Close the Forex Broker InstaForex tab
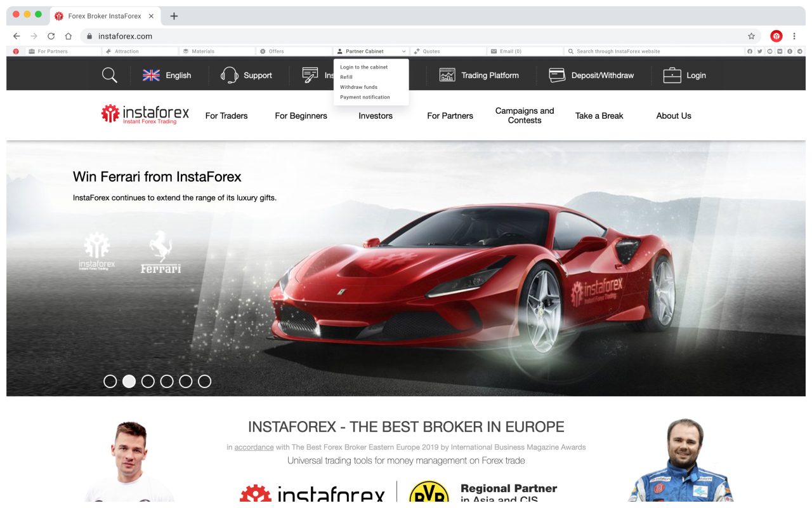The height and width of the screenshot is (508, 812). pyautogui.click(x=151, y=16)
